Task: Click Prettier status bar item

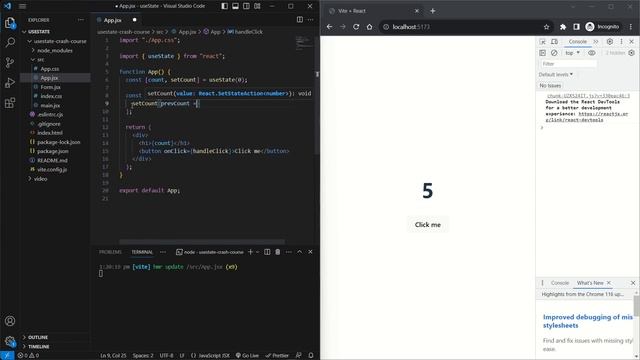Action: tap(277, 356)
